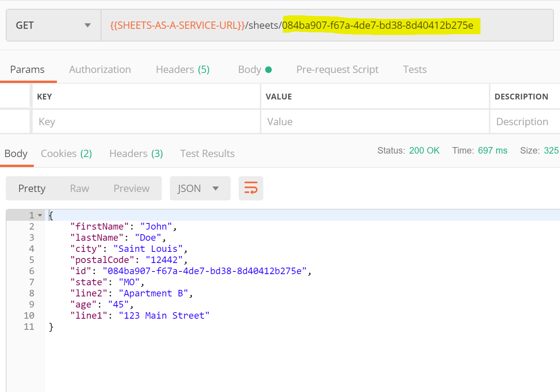Viewport: 560px width, 392px height.
Task: Open the JSON response language selector
Action: 200,188
